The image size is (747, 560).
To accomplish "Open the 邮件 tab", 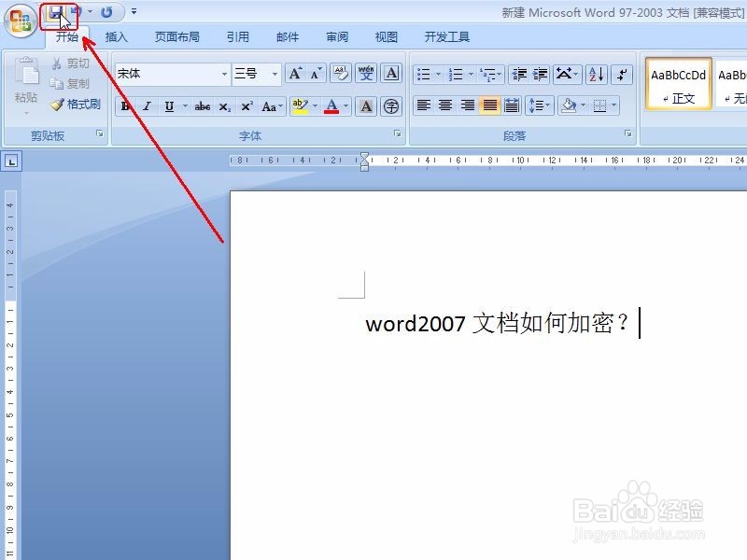I will pyautogui.click(x=288, y=37).
